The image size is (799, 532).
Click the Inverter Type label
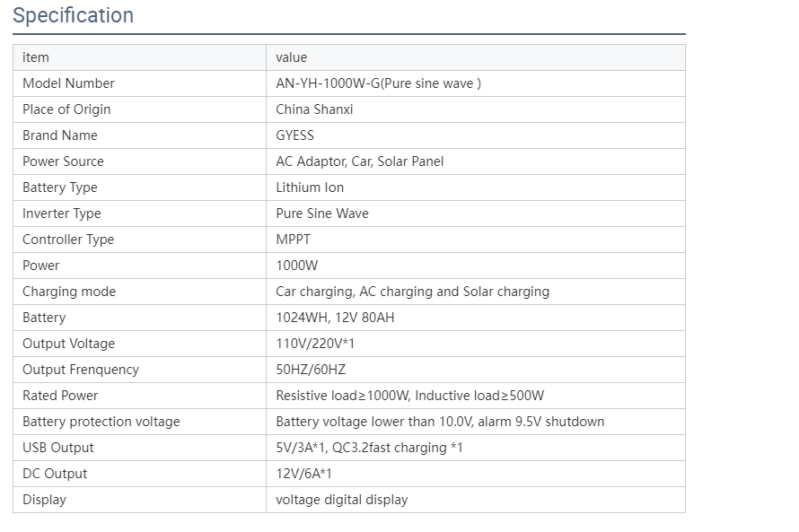coord(62,214)
